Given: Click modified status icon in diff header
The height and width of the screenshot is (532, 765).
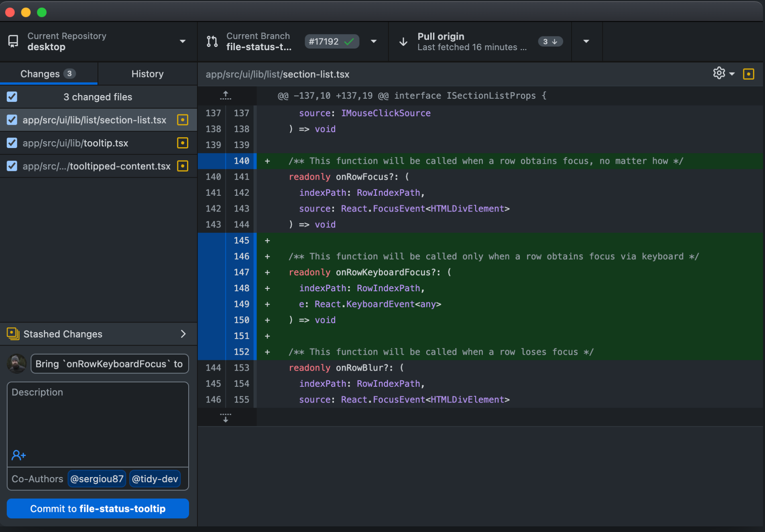Looking at the screenshot, I should (749, 74).
